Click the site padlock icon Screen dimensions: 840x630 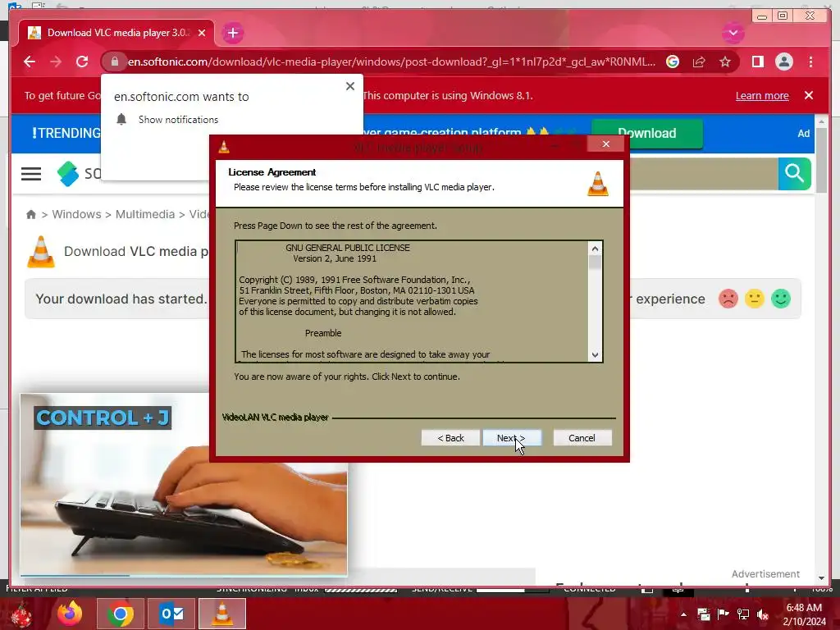[114, 62]
